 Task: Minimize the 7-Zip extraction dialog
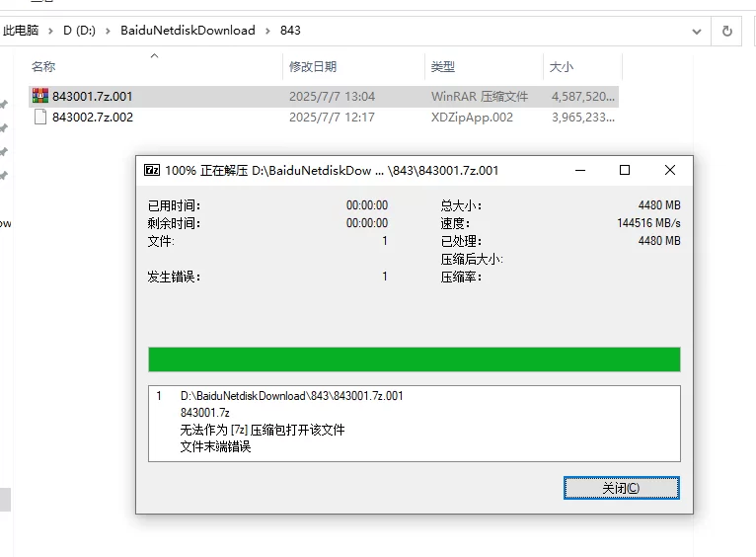click(x=580, y=170)
